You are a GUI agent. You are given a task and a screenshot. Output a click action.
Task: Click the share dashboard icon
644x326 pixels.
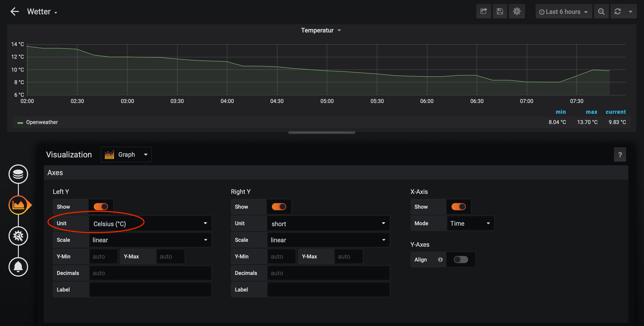coord(484,11)
